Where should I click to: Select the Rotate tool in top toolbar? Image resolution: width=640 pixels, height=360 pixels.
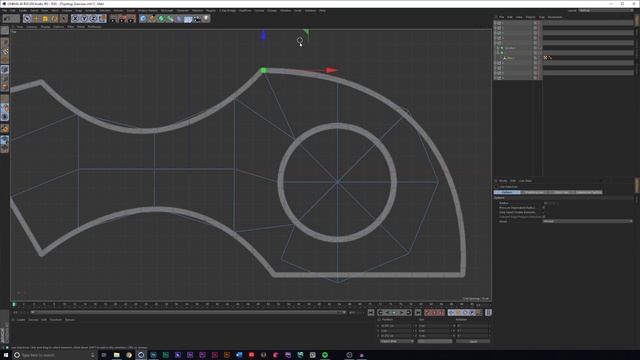54,18
